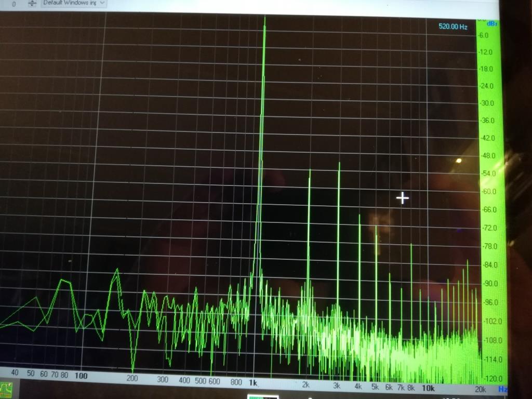Image resolution: width=532 pixels, height=399 pixels.
Task: Open the Default Windows input device dropdown
Action: [74, 3]
